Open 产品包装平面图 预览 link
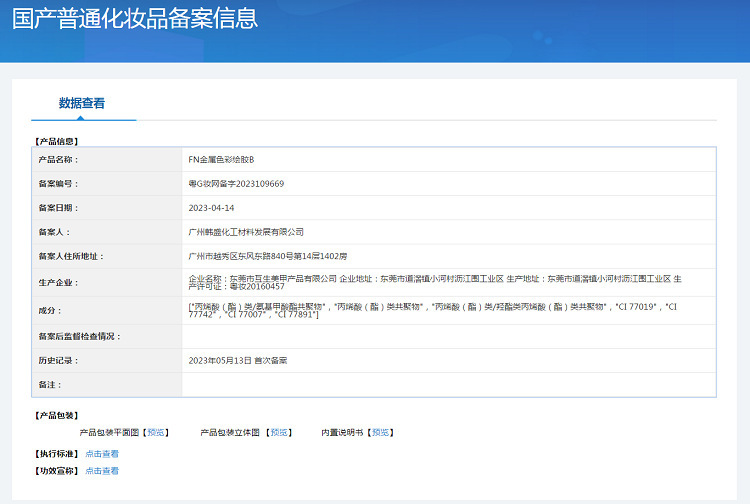This screenshot has height=504, width=750. pyautogui.click(x=156, y=432)
